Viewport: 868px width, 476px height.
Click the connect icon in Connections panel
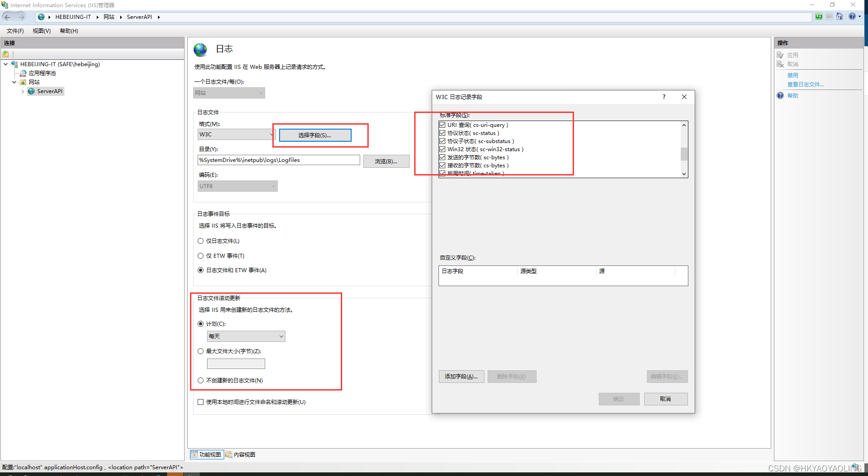coord(6,54)
